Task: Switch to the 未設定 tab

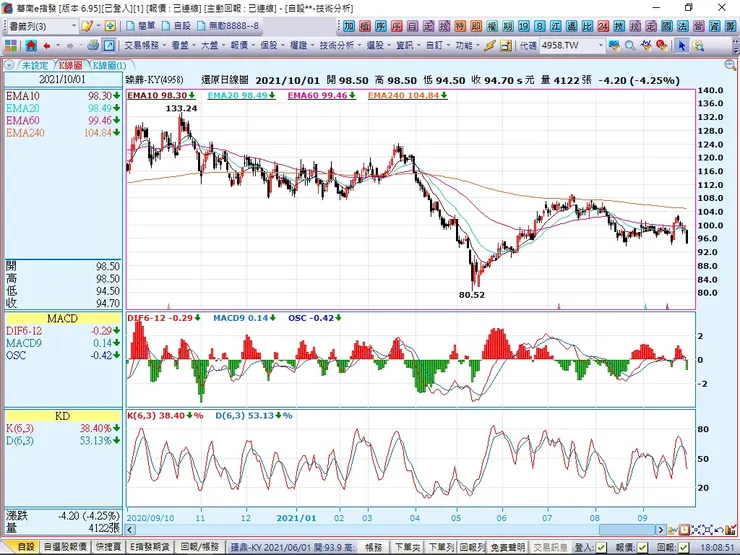Action: click(x=35, y=65)
